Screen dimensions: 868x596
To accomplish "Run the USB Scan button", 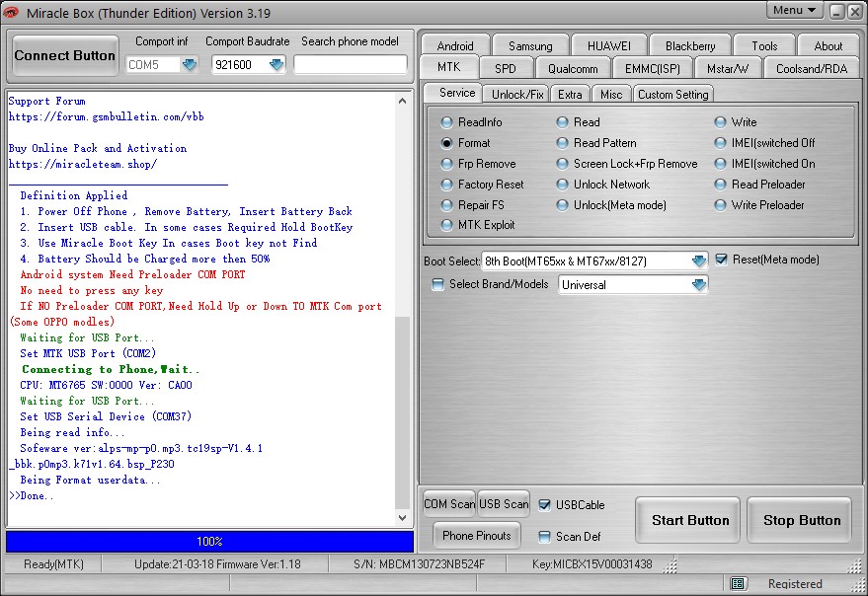I will (x=504, y=504).
